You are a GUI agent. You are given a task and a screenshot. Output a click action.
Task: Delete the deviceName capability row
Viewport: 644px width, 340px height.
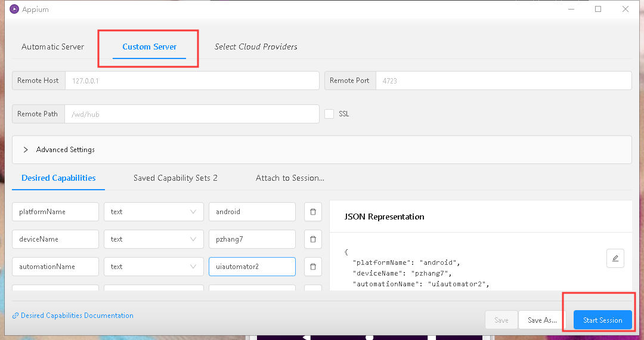[313, 239]
